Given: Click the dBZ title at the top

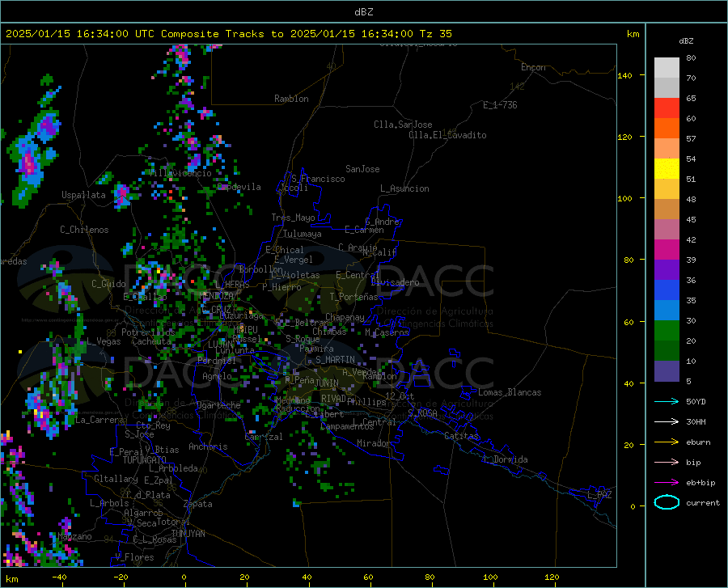Looking at the screenshot, I should pyautogui.click(x=363, y=12).
